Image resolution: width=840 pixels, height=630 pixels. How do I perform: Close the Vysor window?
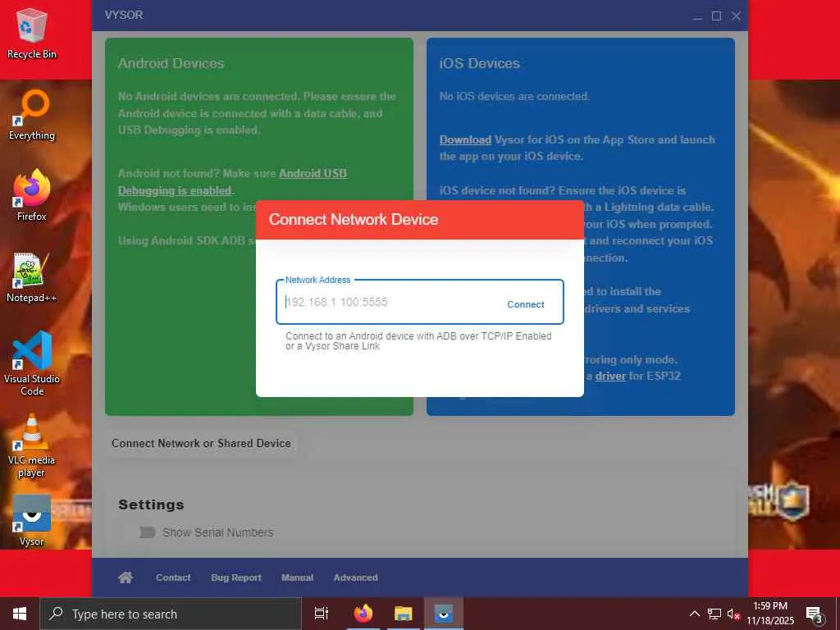click(736, 16)
